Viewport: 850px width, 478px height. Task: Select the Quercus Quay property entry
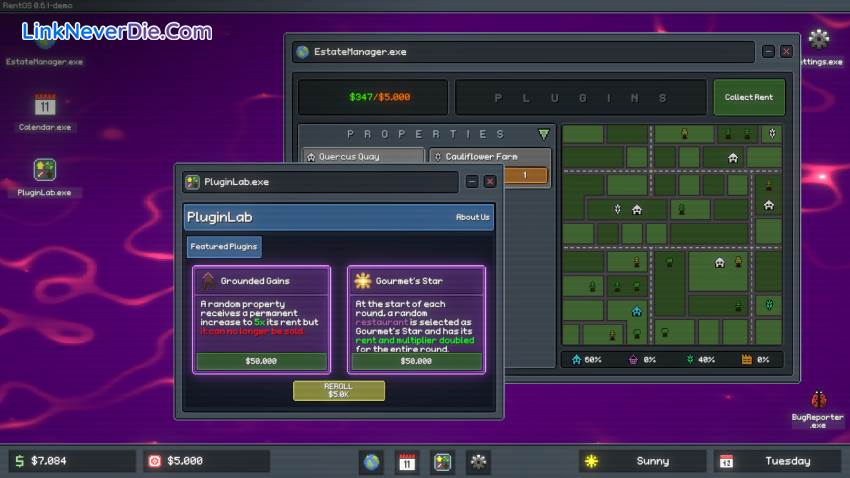tap(364, 157)
